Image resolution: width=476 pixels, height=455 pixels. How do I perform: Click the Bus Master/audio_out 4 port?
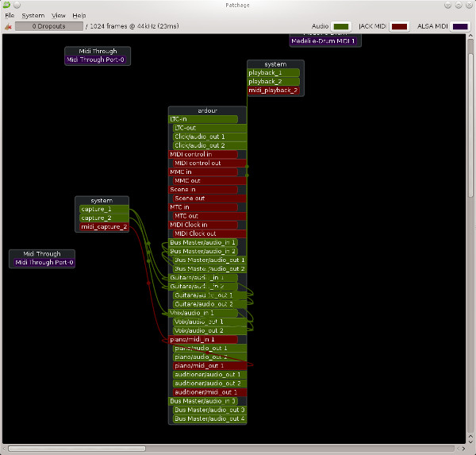pyautogui.click(x=209, y=418)
